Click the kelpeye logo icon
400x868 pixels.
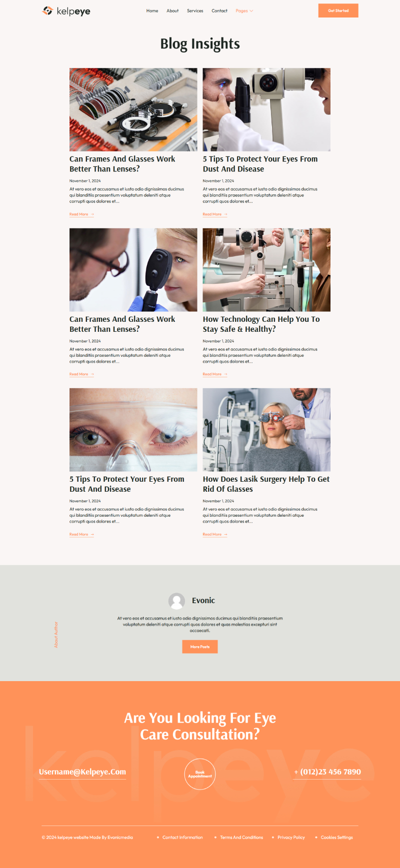click(47, 10)
